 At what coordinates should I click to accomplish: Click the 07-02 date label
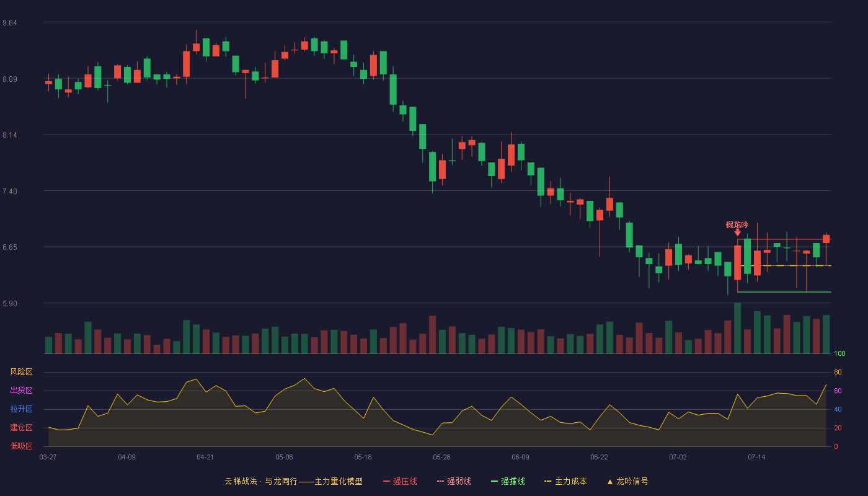coord(678,457)
